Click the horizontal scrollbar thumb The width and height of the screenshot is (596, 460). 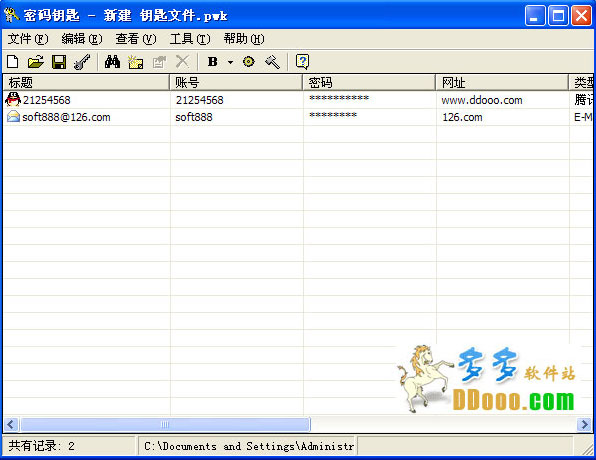pyautogui.click(x=165, y=424)
